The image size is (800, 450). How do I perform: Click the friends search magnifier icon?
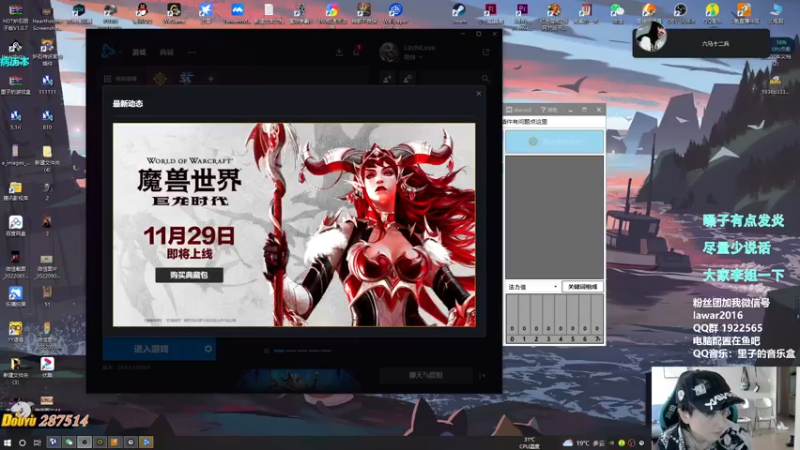coord(485,79)
